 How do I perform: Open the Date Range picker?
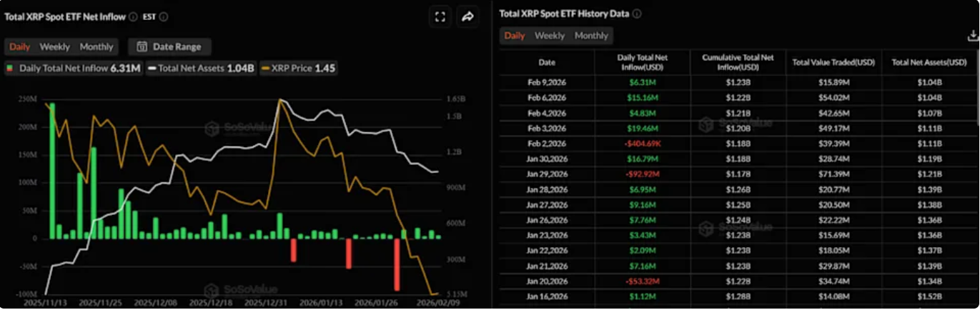(x=169, y=46)
